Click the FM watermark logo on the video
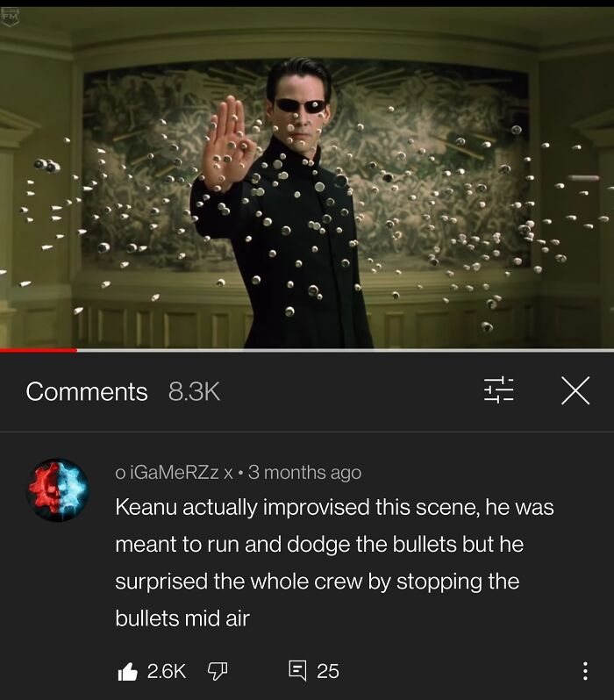Image resolution: width=614 pixels, height=700 pixels. (10, 18)
